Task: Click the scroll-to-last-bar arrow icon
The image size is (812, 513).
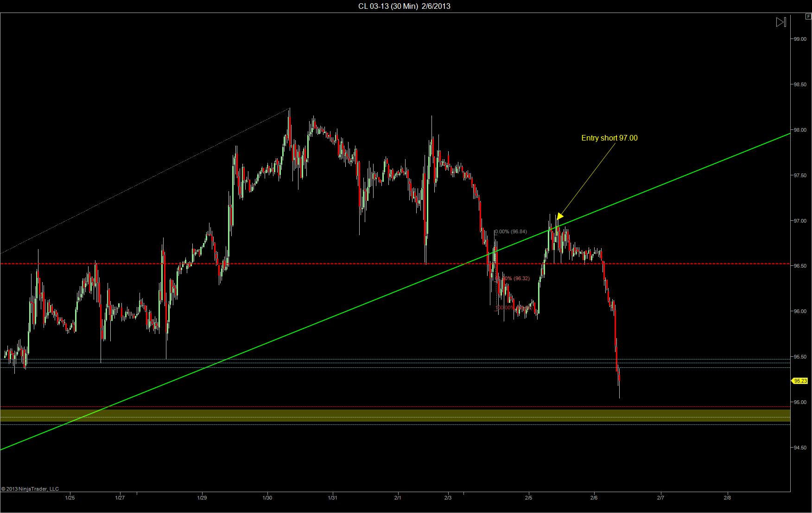Action: 781,22
